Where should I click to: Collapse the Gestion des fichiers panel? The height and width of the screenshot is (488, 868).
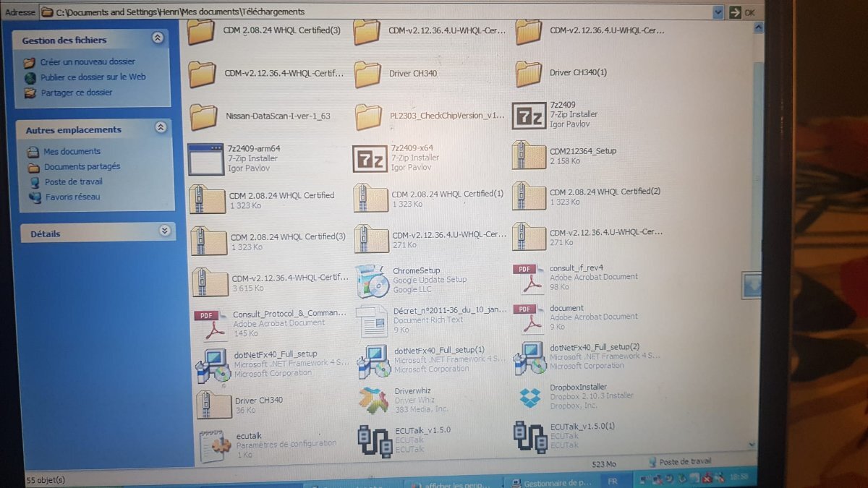click(157, 38)
